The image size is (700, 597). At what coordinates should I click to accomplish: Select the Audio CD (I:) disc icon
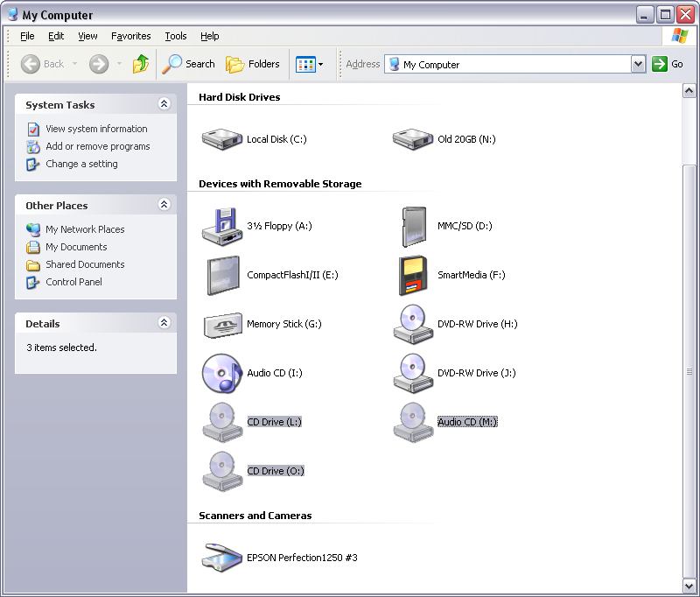[221, 373]
